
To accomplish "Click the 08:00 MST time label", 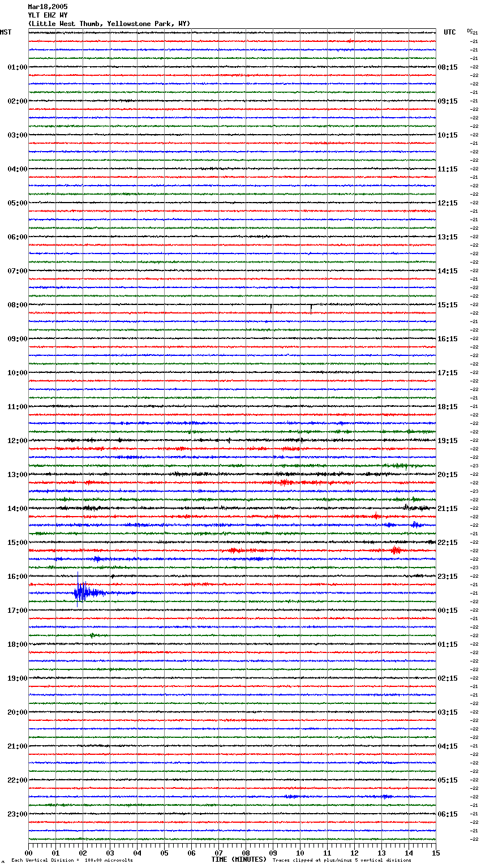I will [18, 305].
